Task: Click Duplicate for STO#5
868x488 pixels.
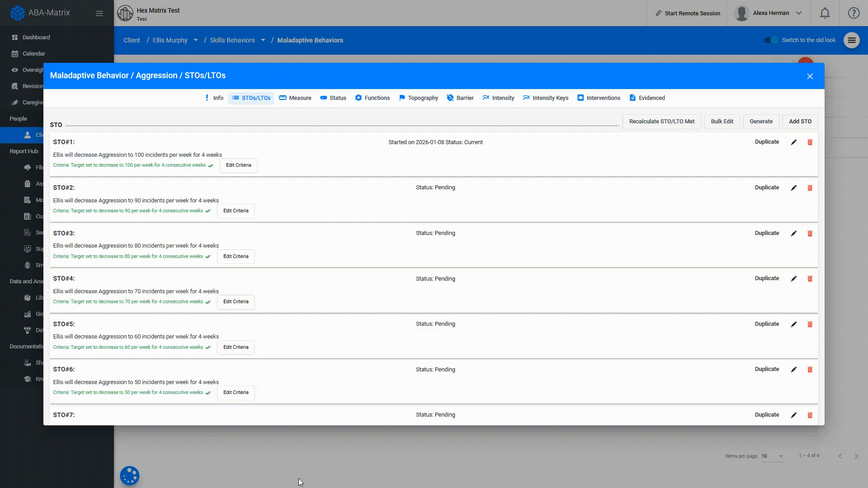Action: (767, 324)
